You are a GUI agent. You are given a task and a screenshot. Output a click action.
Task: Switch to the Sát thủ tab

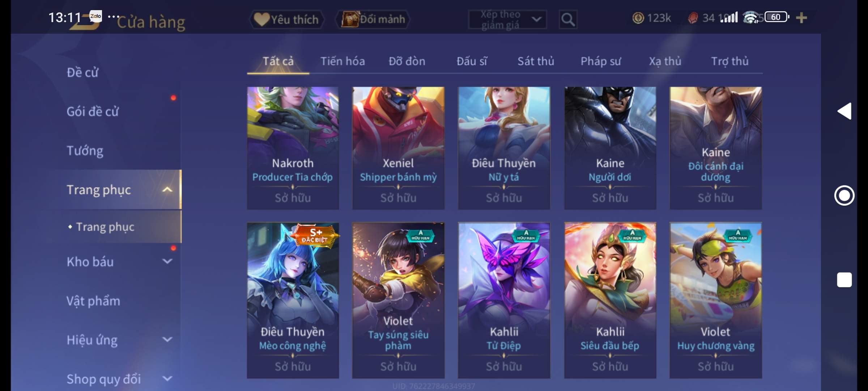coord(536,61)
